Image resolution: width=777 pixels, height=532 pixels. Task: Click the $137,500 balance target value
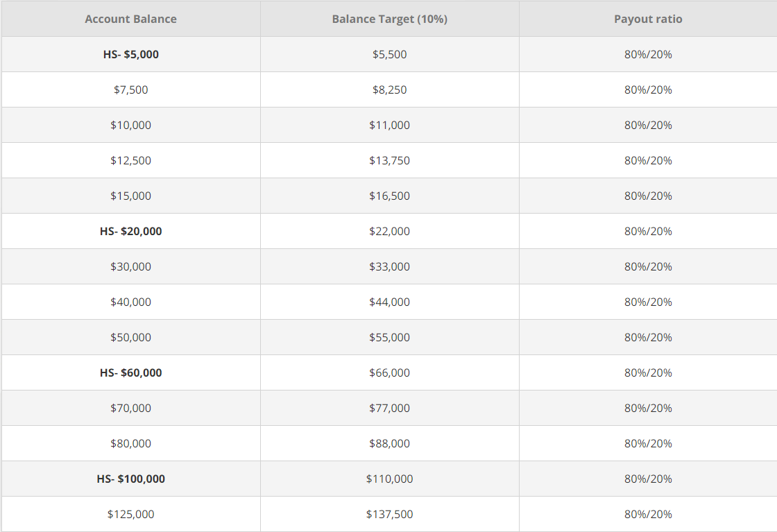click(389, 514)
